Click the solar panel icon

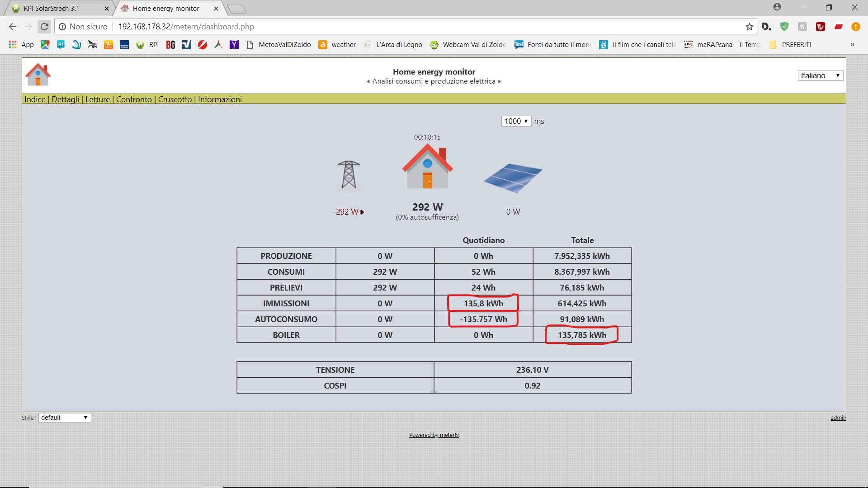click(513, 178)
